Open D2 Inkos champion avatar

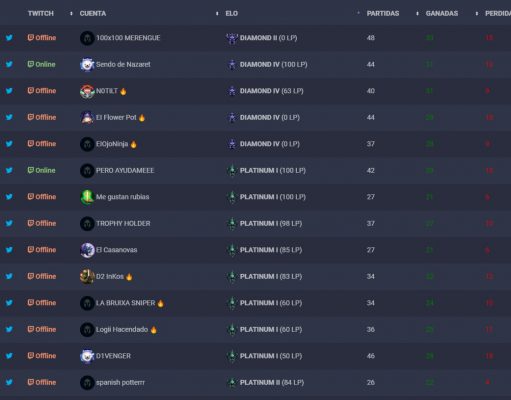coord(87,277)
